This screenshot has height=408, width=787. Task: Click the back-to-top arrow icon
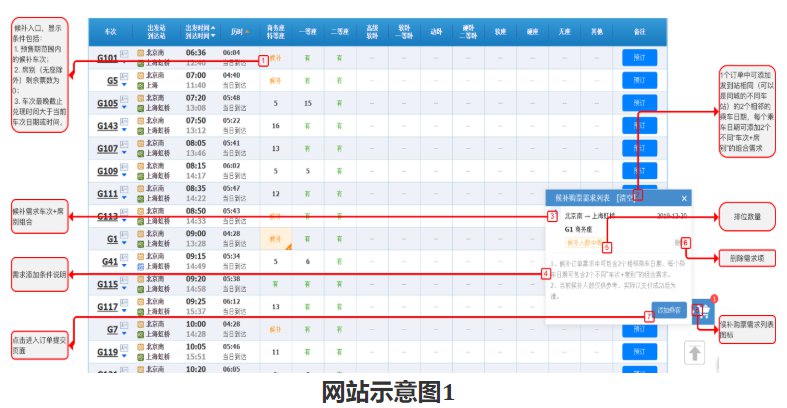(x=695, y=353)
